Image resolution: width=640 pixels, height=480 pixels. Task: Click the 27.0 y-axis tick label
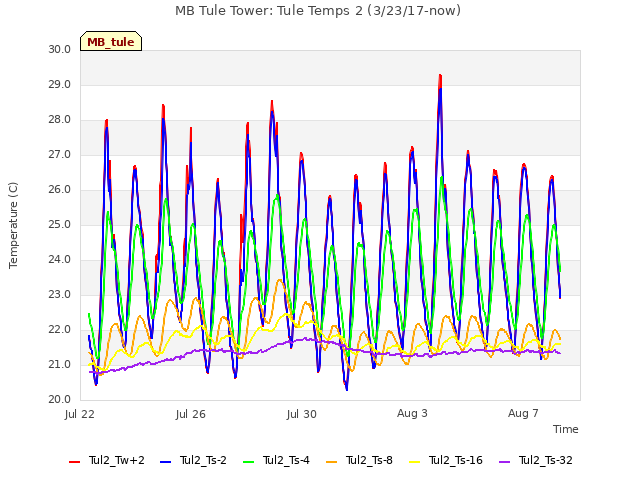click(60, 155)
